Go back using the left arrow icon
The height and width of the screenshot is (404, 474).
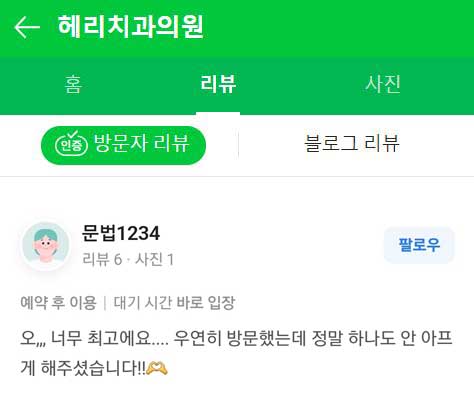27,27
